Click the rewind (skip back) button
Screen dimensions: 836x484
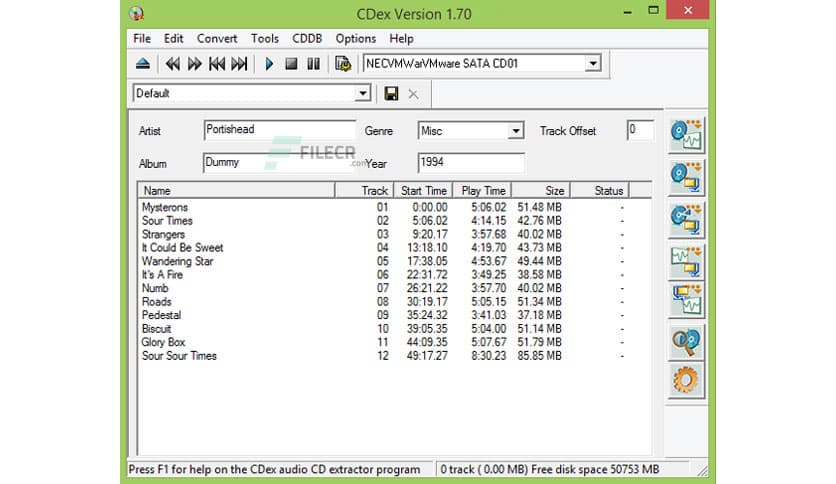coord(172,64)
